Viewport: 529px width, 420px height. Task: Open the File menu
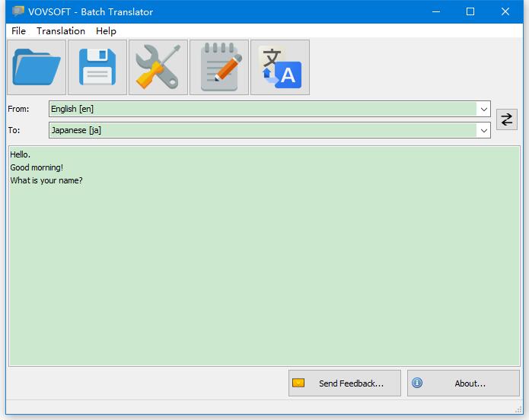point(18,31)
